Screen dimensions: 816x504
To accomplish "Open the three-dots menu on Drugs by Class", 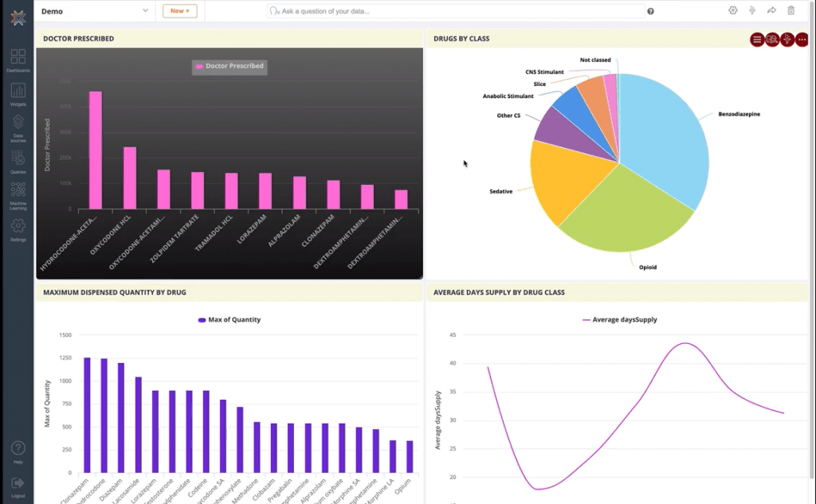I will click(802, 39).
